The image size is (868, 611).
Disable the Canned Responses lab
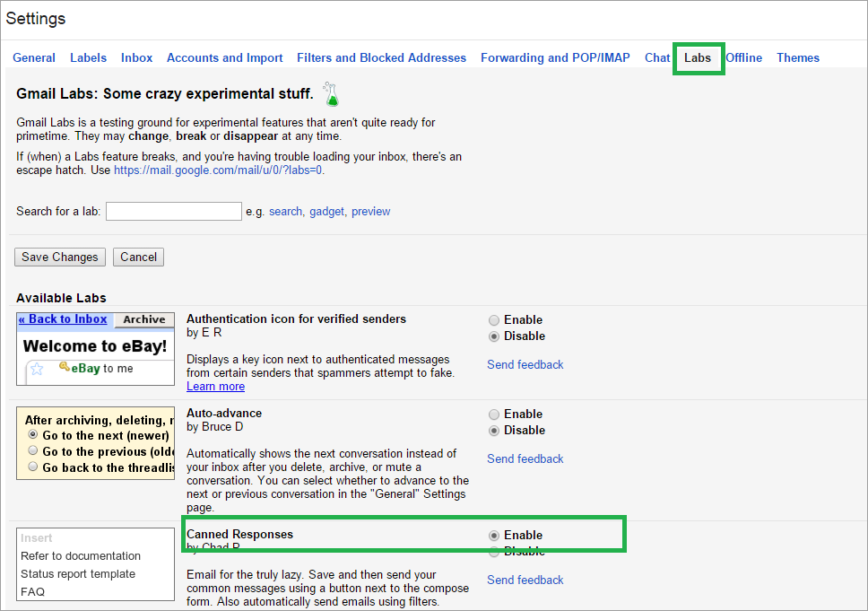[494, 551]
